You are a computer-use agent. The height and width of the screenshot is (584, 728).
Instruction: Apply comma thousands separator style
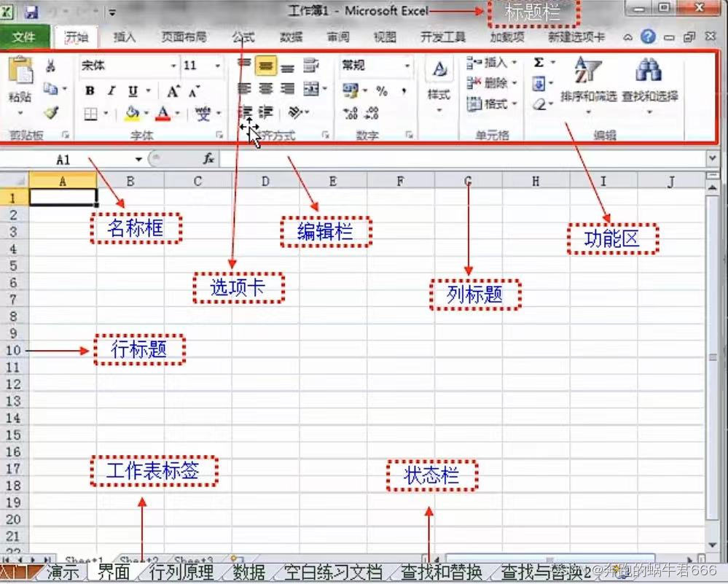pos(404,90)
